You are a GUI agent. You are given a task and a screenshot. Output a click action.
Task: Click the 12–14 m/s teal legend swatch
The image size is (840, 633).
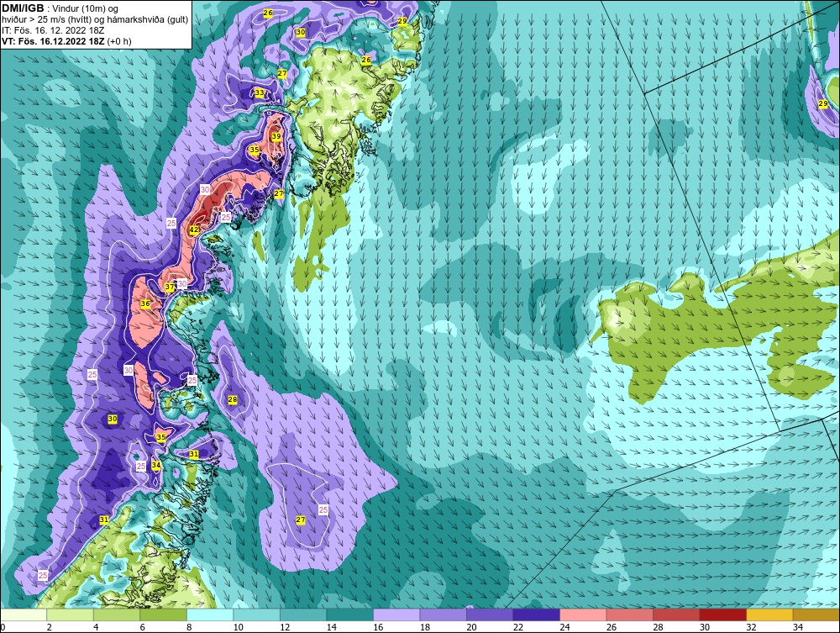pyautogui.click(x=303, y=615)
